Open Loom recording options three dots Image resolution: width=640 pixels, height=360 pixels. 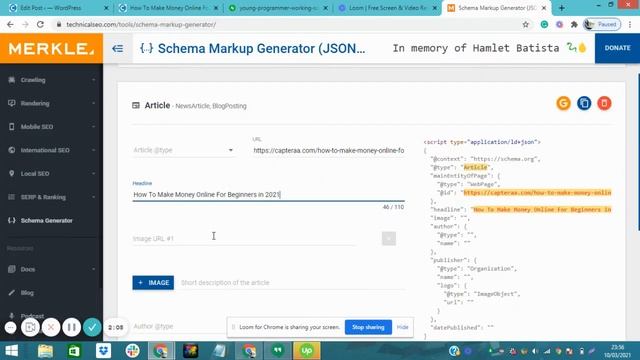[x=11, y=327]
